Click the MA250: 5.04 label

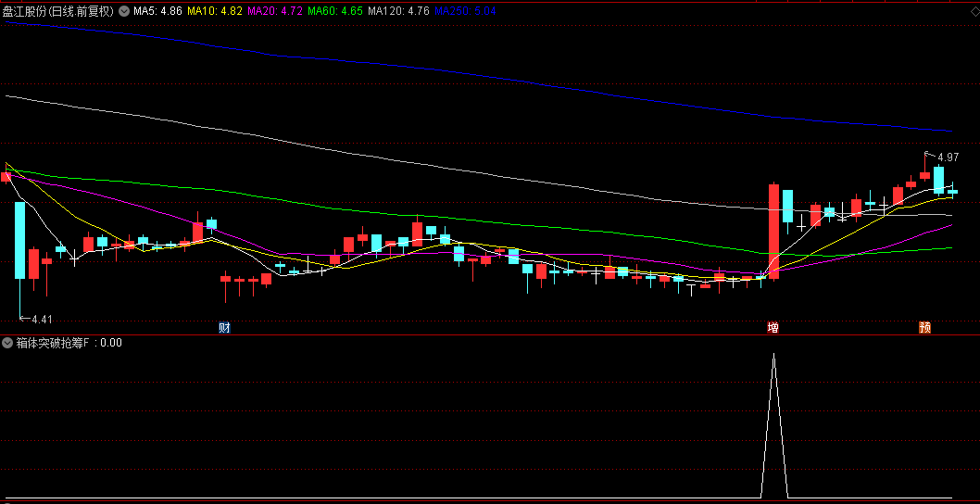click(464, 10)
